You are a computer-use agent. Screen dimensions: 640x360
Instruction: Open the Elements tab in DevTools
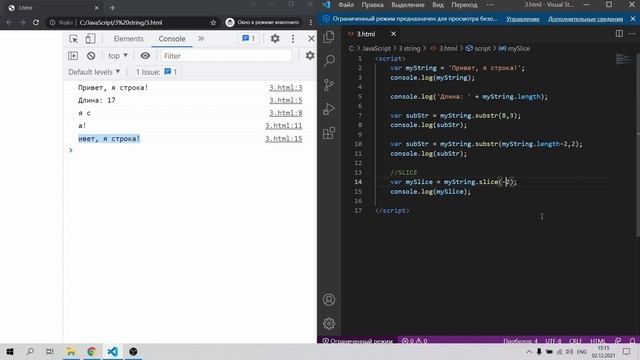tap(129, 39)
